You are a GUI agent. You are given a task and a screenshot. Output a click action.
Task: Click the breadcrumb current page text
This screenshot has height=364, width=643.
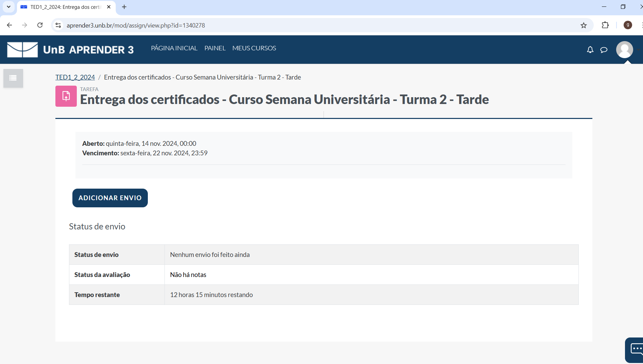pos(202,77)
